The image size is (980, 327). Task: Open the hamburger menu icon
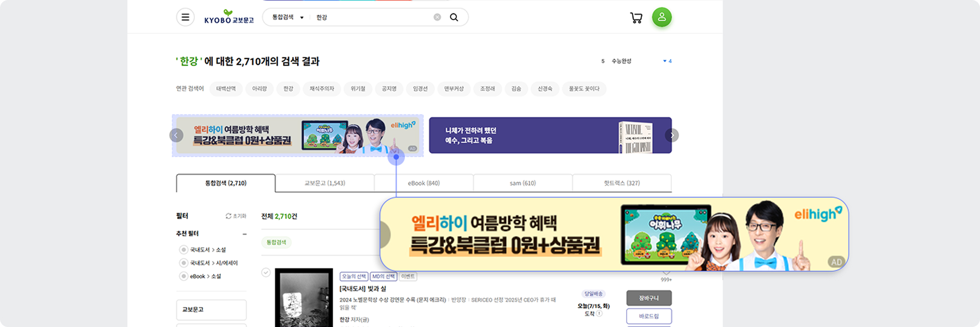pos(185,17)
